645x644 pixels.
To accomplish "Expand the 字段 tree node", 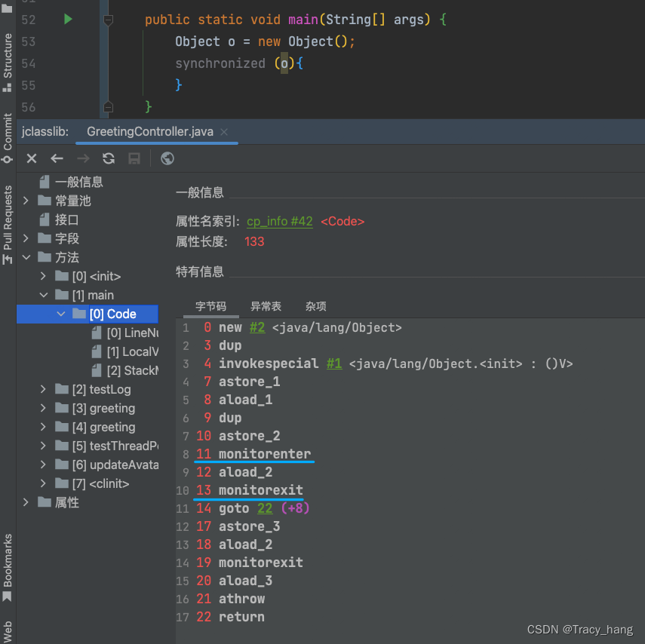I will click(x=26, y=238).
